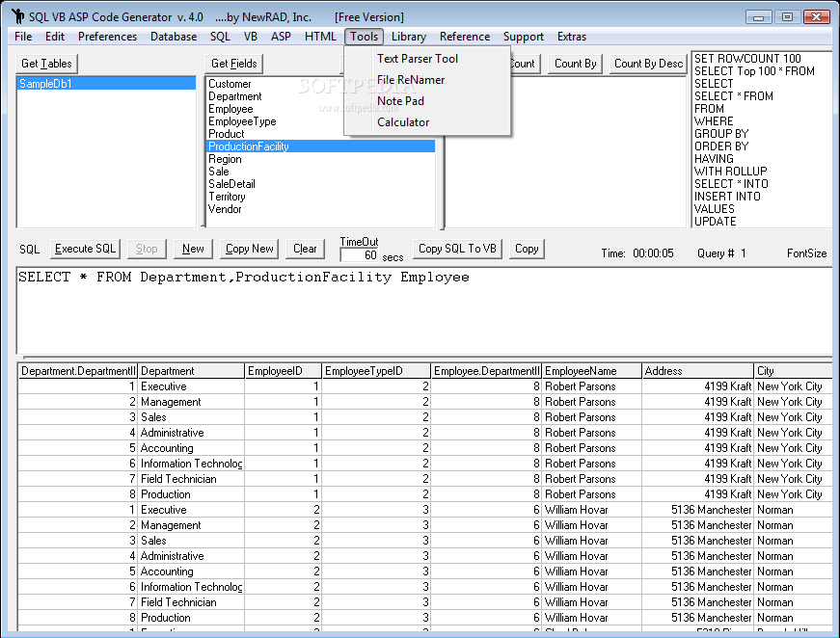Click the Get Tables button

pos(46,64)
